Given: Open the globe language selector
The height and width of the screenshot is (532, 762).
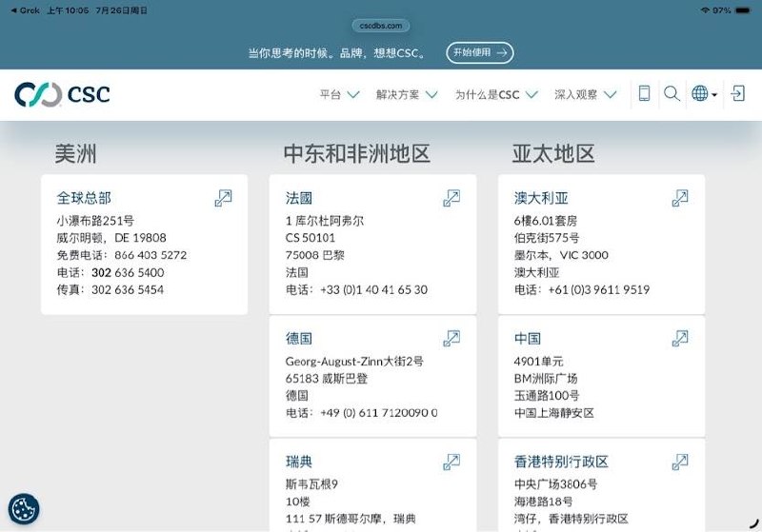Looking at the screenshot, I should [x=704, y=93].
